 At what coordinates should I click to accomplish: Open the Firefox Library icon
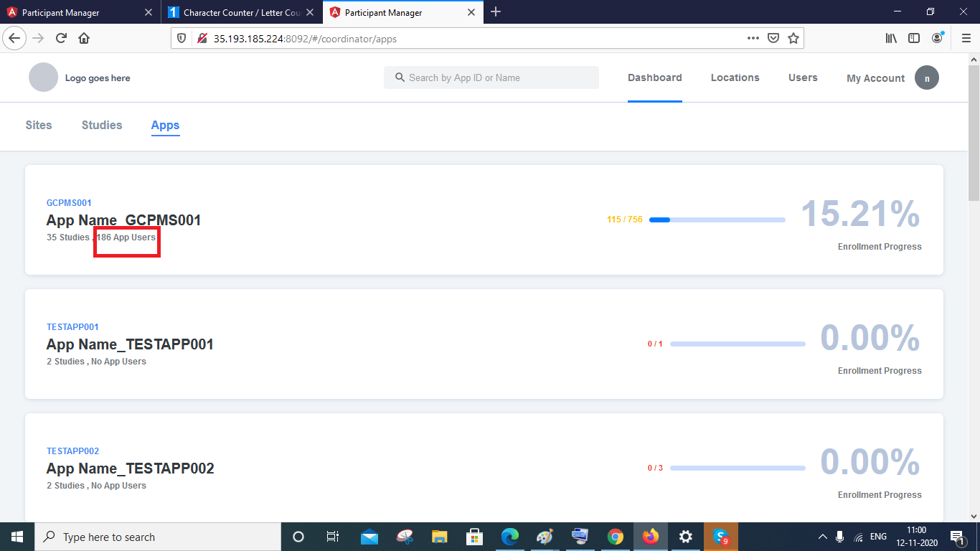[x=891, y=39]
